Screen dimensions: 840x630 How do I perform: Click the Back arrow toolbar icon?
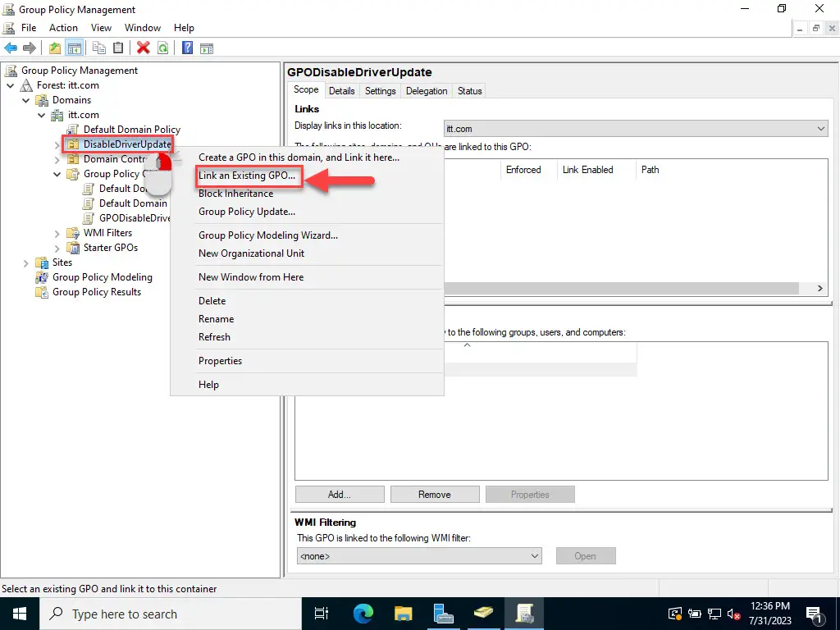click(11, 48)
